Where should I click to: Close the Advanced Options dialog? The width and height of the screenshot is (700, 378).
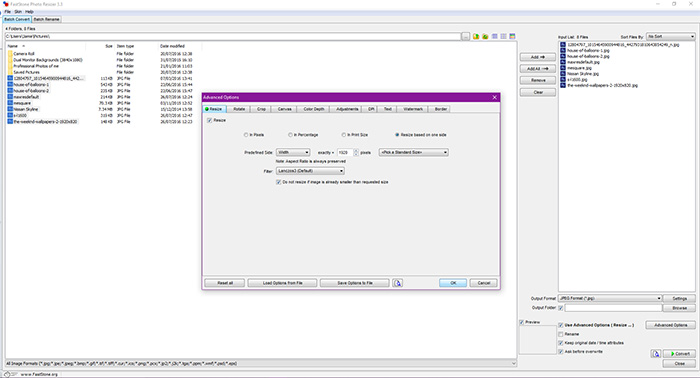494,97
